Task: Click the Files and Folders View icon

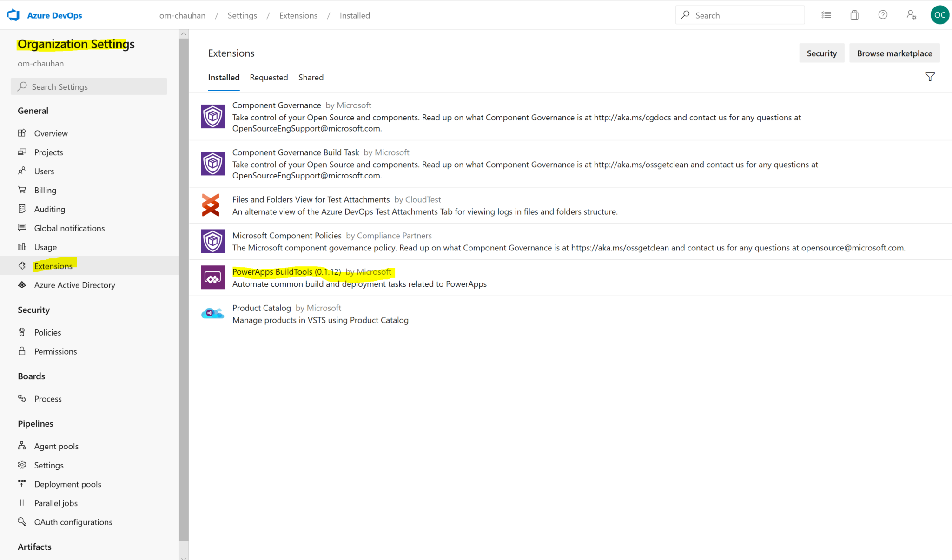Action: pyautogui.click(x=212, y=205)
